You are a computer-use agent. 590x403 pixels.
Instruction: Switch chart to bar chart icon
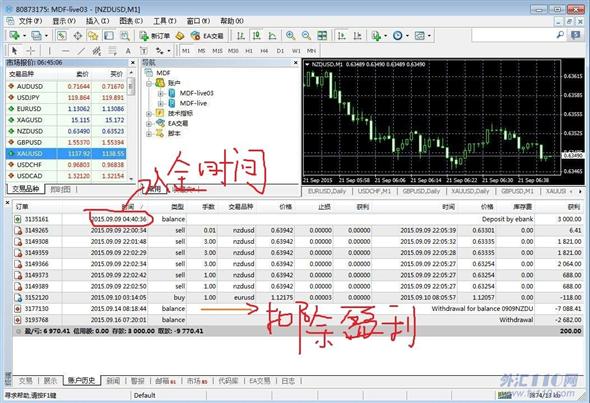(241, 36)
